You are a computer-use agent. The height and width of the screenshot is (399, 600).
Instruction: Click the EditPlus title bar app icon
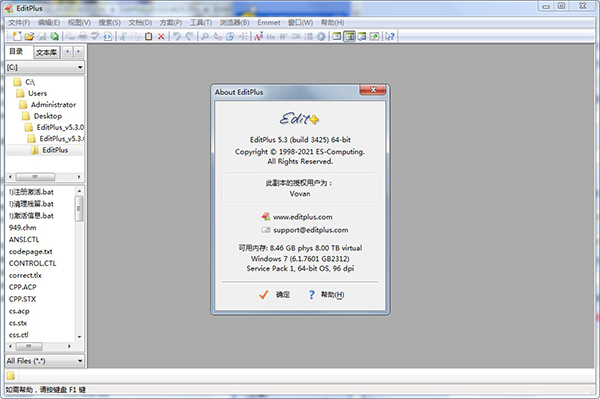pyautogui.click(x=9, y=8)
